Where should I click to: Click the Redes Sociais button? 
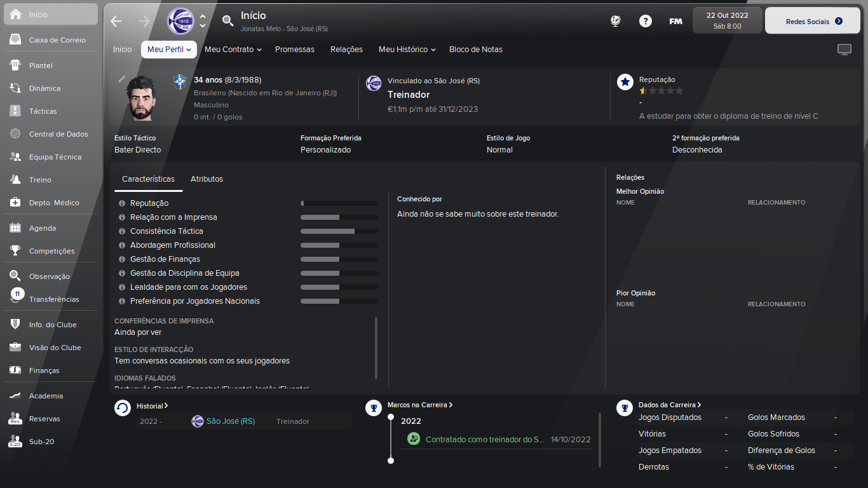click(x=813, y=21)
